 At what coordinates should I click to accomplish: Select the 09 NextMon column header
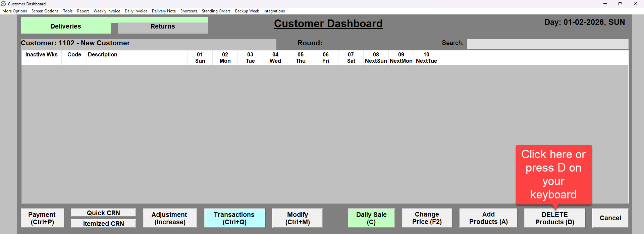pyautogui.click(x=401, y=58)
